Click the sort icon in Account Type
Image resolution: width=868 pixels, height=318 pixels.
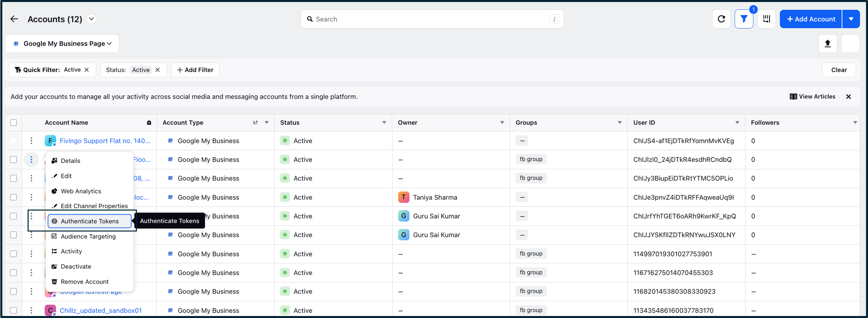click(x=255, y=123)
